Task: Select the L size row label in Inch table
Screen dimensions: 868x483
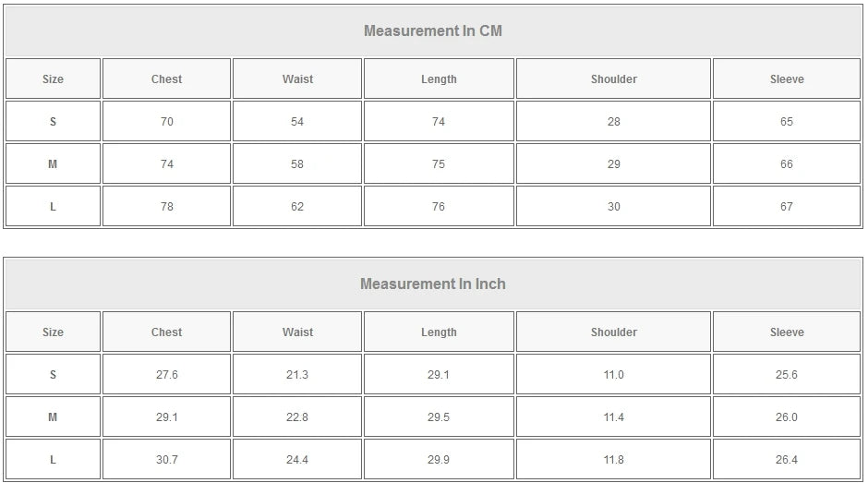Action: (x=53, y=460)
